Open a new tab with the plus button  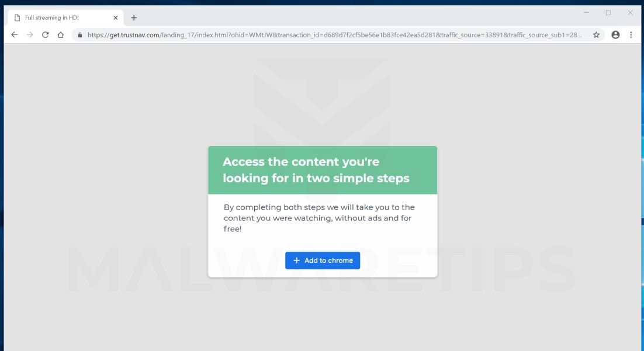134,18
